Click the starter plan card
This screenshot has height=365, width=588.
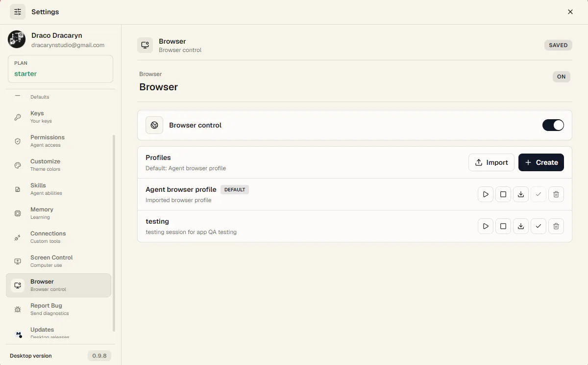(60, 69)
